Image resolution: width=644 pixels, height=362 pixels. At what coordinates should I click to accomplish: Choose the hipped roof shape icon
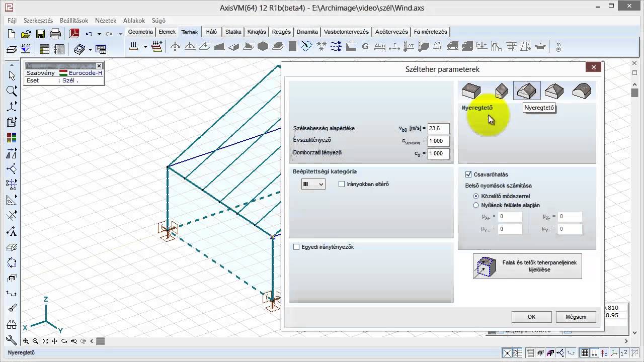tap(554, 91)
